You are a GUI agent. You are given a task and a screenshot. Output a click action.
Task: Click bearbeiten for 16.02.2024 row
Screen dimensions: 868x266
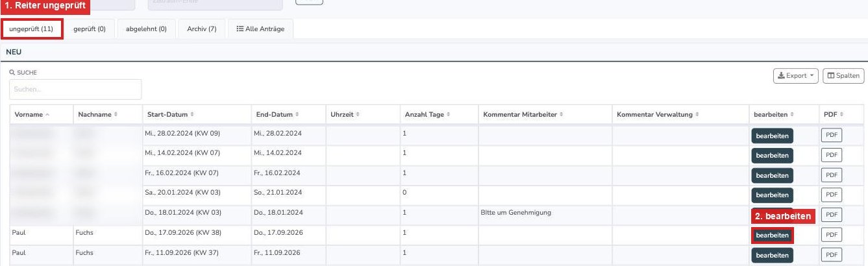[x=772, y=176]
